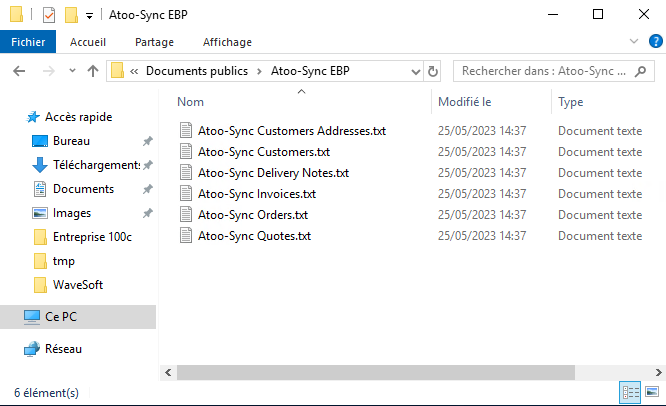Select the Atoo-Sync Quotes.txt file

[254, 236]
